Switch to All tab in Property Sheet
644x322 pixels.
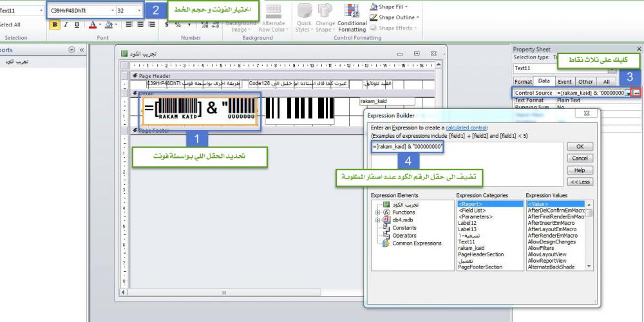[606, 82]
